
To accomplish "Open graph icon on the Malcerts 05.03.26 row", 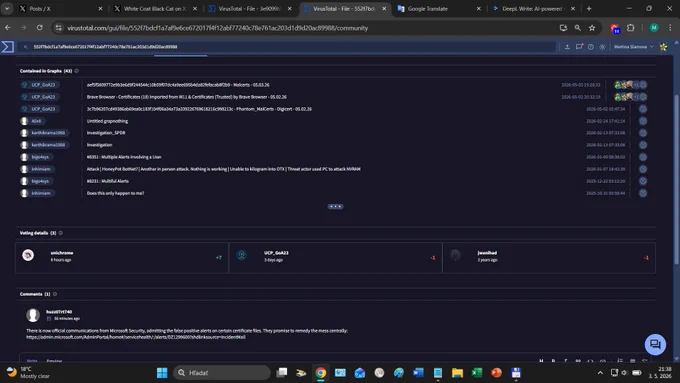I will click(643, 85).
